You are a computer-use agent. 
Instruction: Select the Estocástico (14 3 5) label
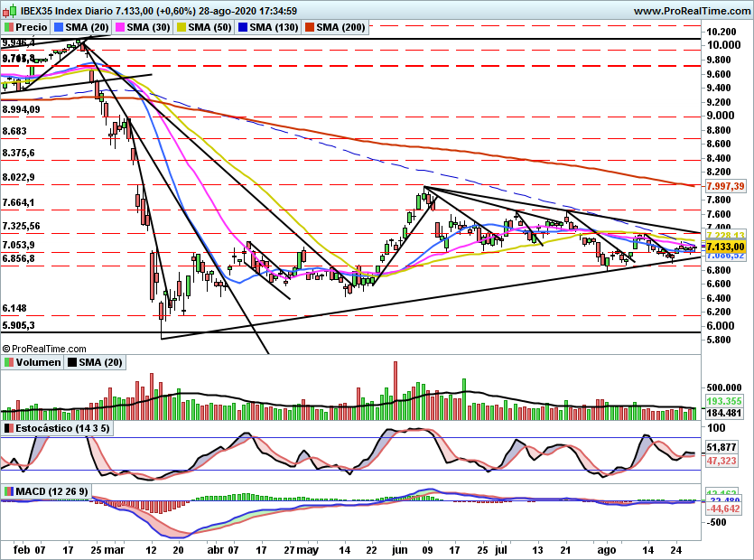click(x=62, y=428)
